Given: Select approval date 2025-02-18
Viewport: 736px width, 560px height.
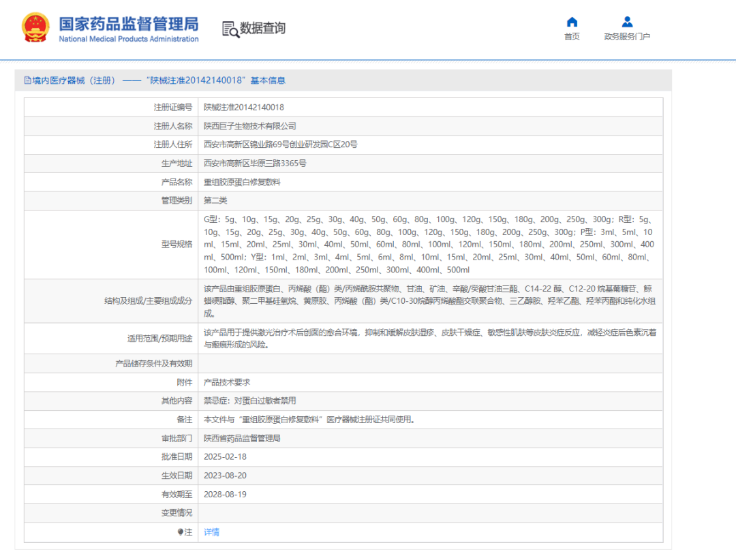Looking at the screenshot, I should tap(225, 456).
